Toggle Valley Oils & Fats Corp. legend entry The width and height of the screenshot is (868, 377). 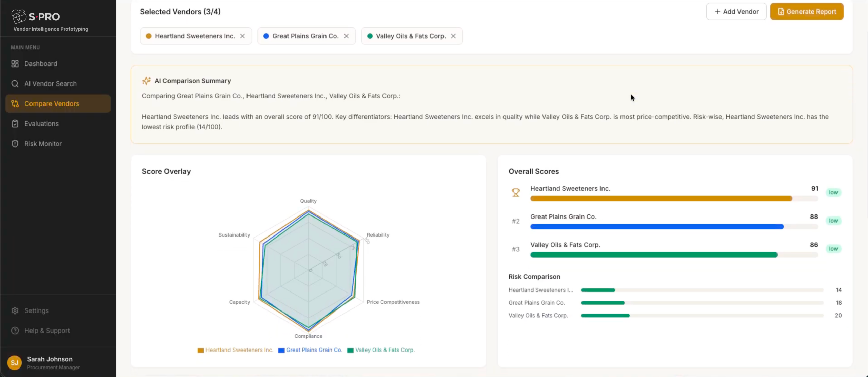[381, 350]
